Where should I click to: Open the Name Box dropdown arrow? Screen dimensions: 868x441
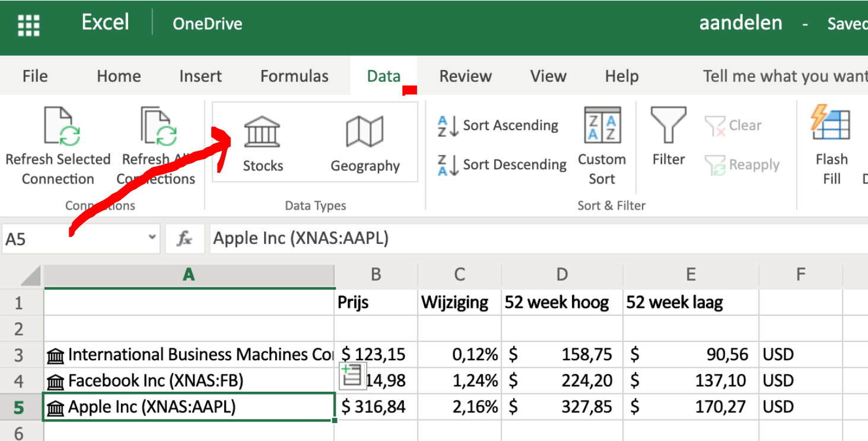(152, 237)
